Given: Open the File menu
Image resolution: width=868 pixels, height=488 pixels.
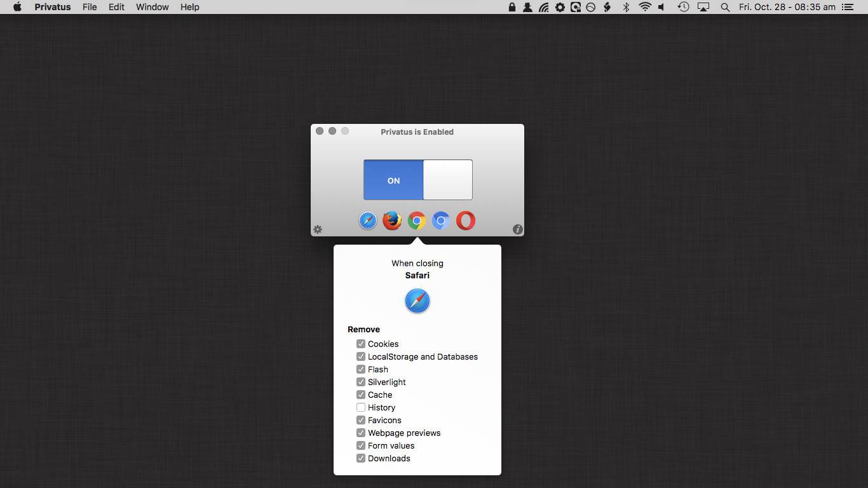Looking at the screenshot, I should click(90, 7).
